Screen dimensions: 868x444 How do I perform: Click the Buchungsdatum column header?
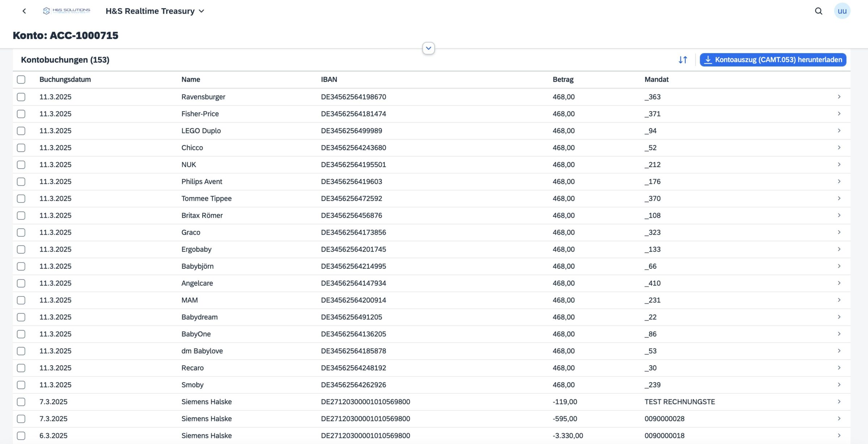[65, 80]
